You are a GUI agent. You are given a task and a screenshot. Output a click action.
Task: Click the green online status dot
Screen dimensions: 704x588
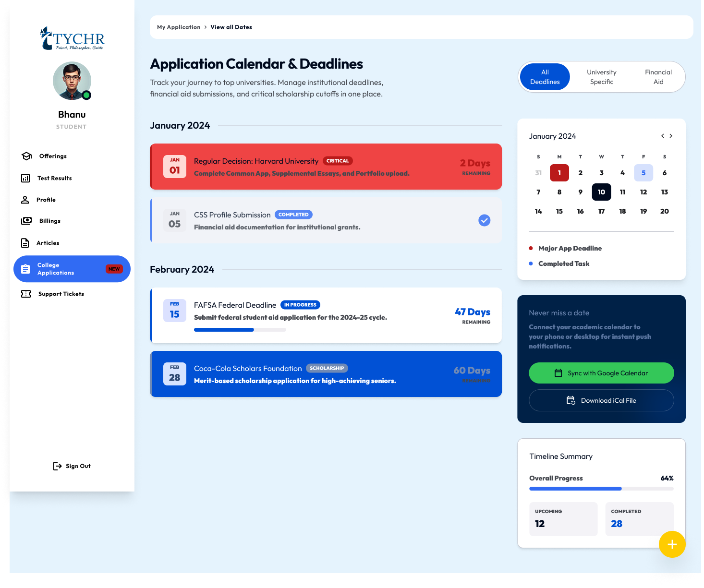(x=86, y=95)
